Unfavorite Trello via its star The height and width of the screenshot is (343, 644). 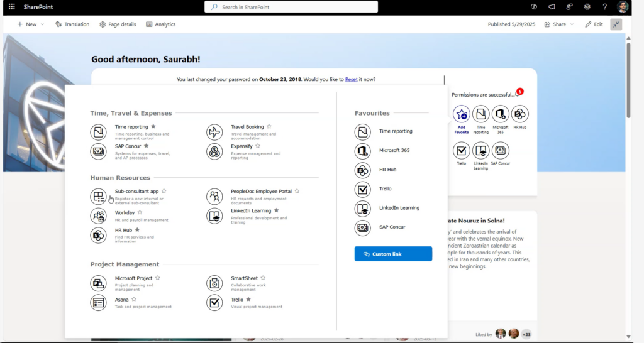point(248,299)
